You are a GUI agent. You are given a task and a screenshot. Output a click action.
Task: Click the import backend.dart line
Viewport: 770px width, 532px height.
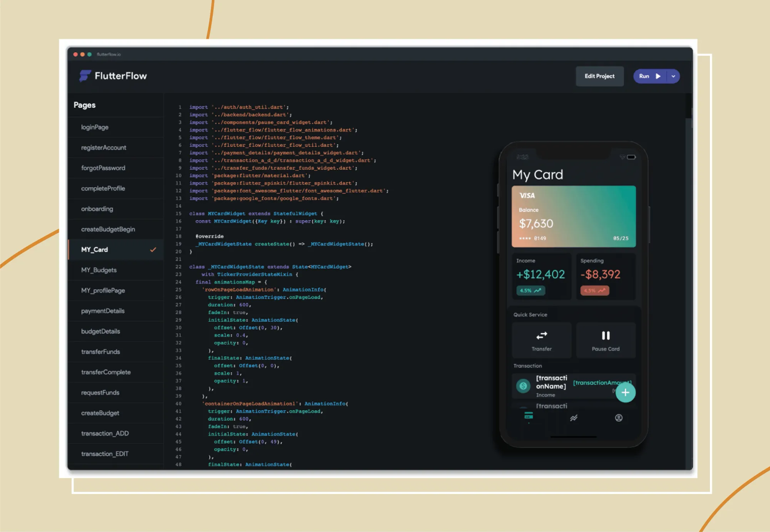click(240, 115)
